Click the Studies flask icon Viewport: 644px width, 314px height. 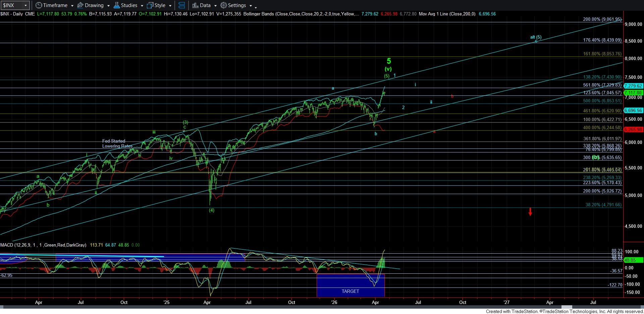[x=117, y=5]
